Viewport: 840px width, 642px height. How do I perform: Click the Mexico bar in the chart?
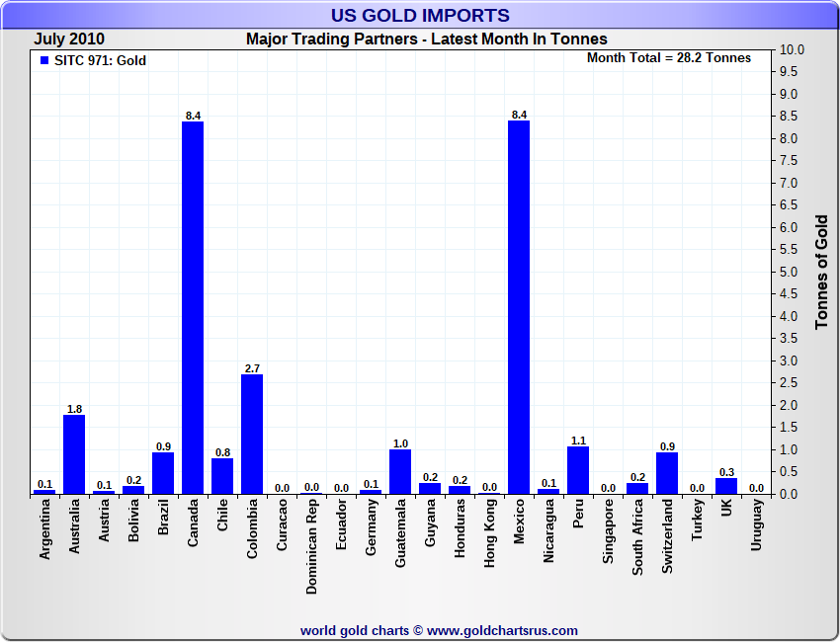pos(519,307)
